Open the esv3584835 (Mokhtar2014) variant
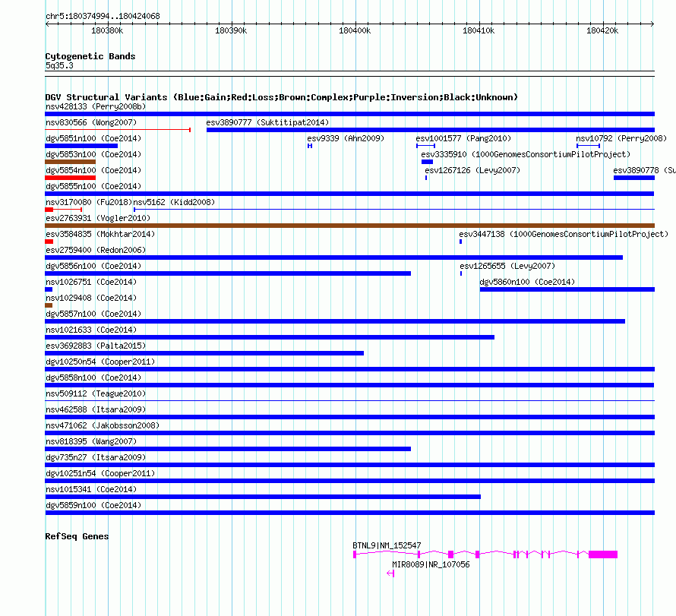676x616 pixels. (x=49, y=242)
